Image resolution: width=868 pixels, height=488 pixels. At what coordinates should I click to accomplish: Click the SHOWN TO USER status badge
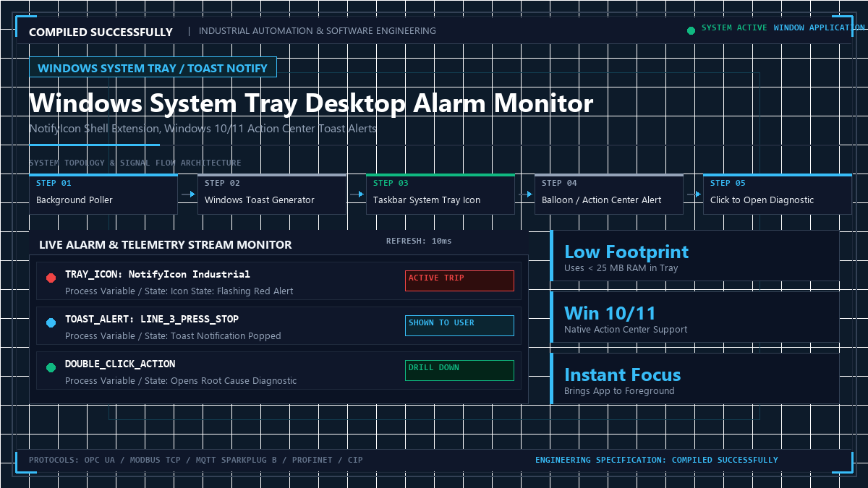coord(459,325)
